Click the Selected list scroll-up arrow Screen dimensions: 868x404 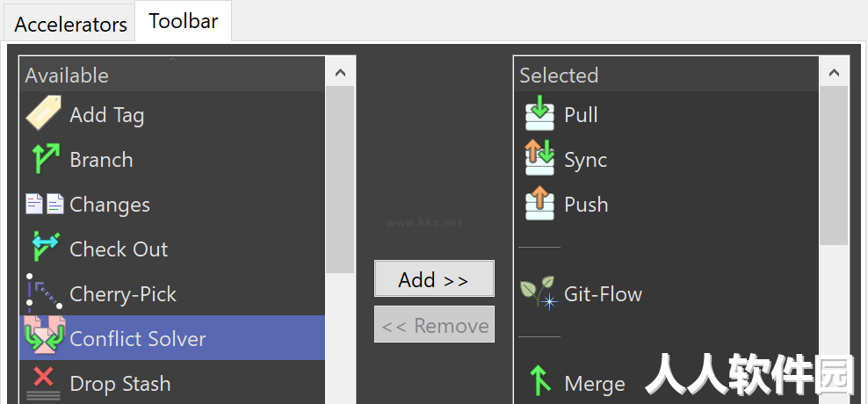(834, 73)
